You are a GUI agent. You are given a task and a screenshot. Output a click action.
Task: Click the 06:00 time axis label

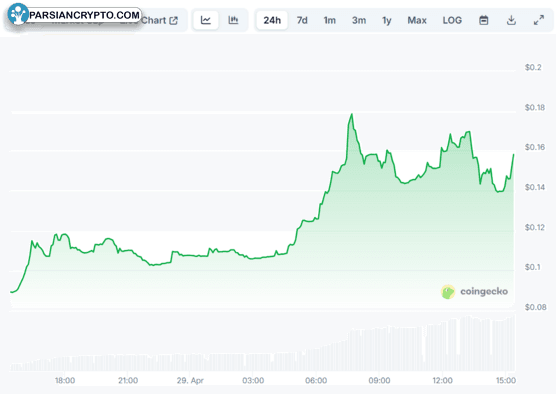(x=316, y=381)
